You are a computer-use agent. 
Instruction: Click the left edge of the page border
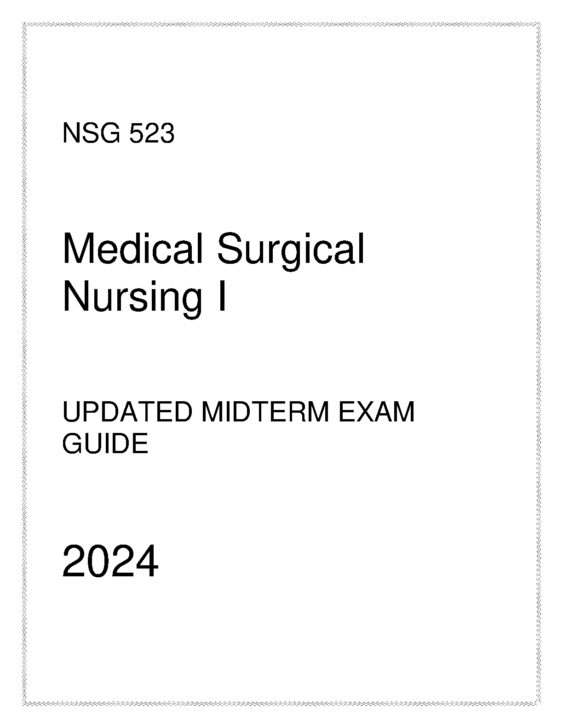coord(23,364)
